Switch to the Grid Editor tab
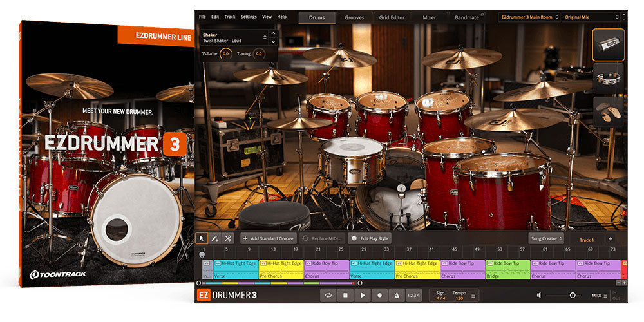 [392, 17]
